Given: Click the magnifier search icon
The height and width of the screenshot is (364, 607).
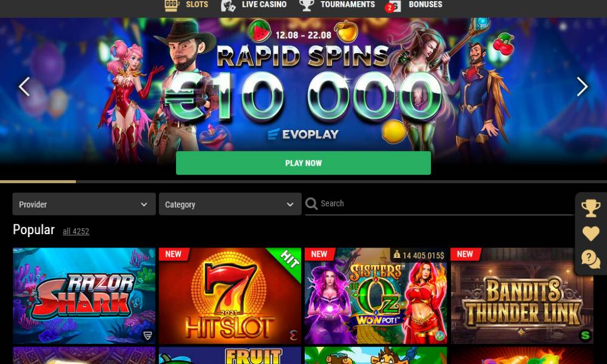Looking at the screenshot, I should tap(311, 203).
